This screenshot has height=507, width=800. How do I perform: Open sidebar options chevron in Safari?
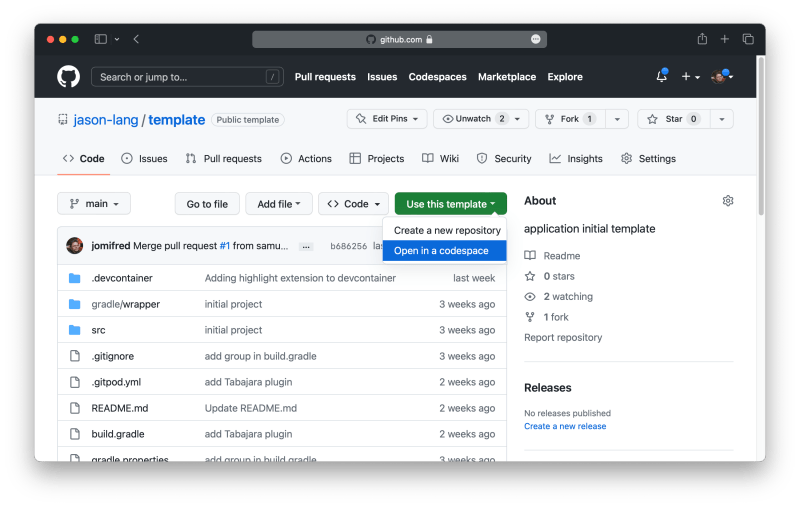(117, 39)
